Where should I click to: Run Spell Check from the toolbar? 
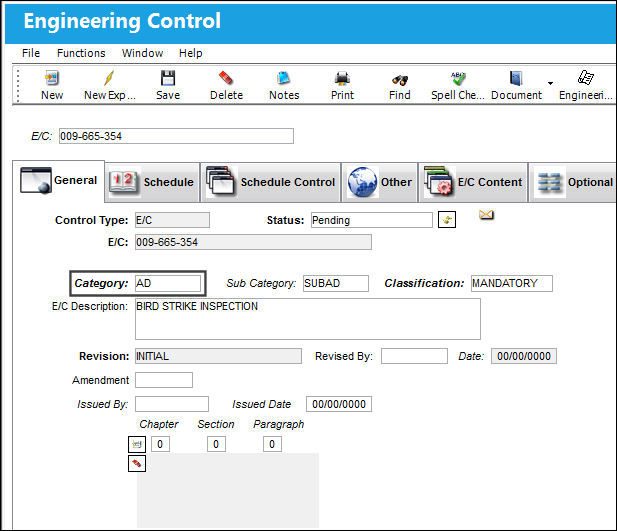click(458, 85)
